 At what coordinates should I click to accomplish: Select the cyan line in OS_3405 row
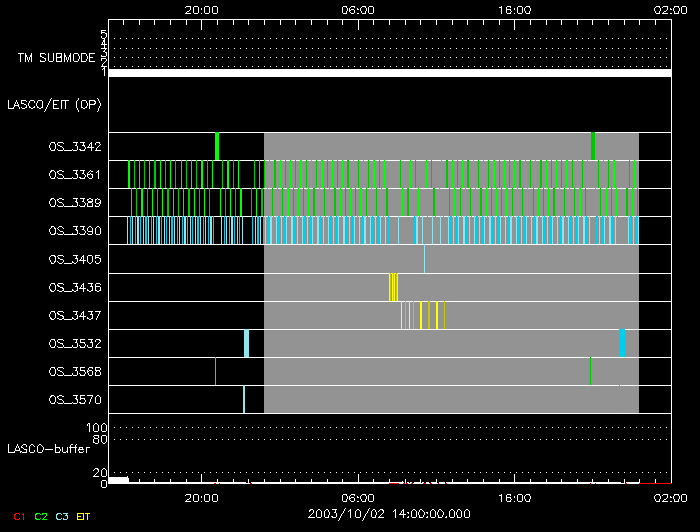tap(424, 259)
